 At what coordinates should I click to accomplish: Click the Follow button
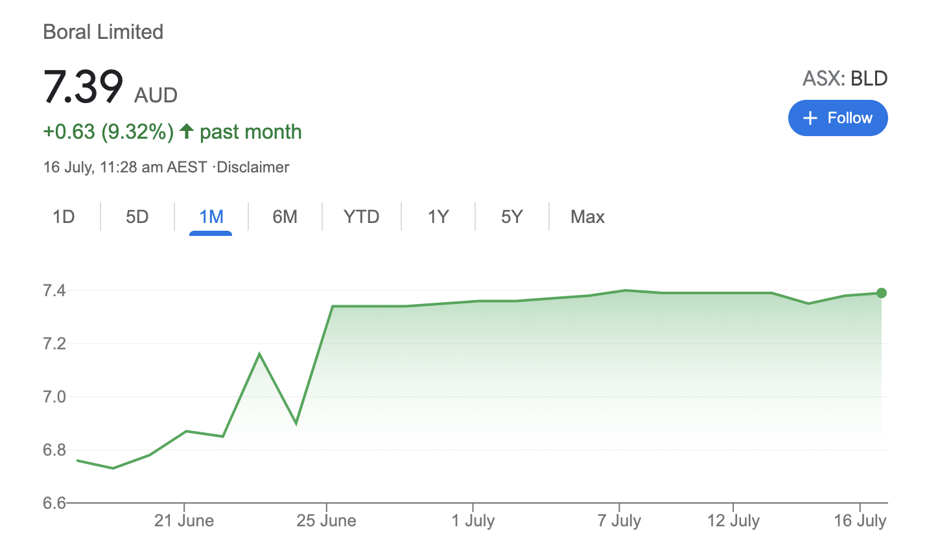838,118
